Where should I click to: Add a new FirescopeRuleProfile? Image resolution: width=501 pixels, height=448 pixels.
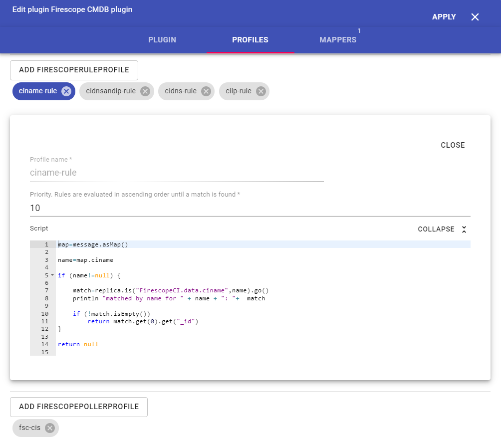[74, 70]
